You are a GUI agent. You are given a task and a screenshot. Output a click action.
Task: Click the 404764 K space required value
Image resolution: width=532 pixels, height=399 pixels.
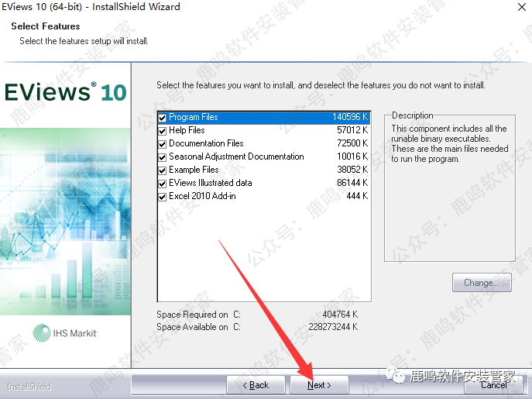(340, 315)
